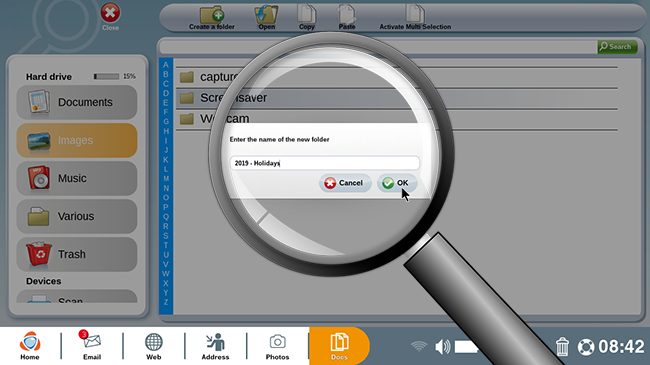Cancel the new folder dialog
Image resolution: width=650 pixels, height=365 pixels.
point(344,183)
